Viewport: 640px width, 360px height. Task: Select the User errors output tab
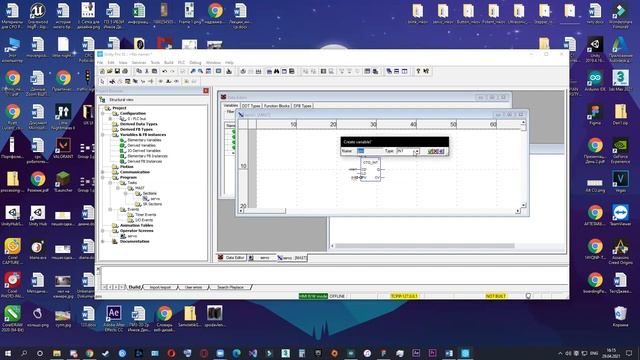click(193, 287)
